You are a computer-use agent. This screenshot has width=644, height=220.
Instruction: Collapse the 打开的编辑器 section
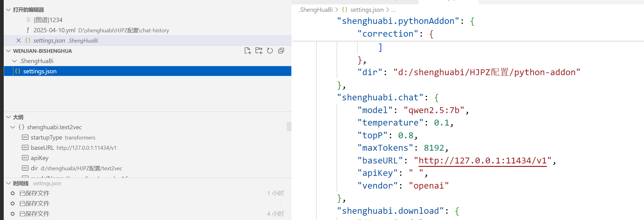8,10
